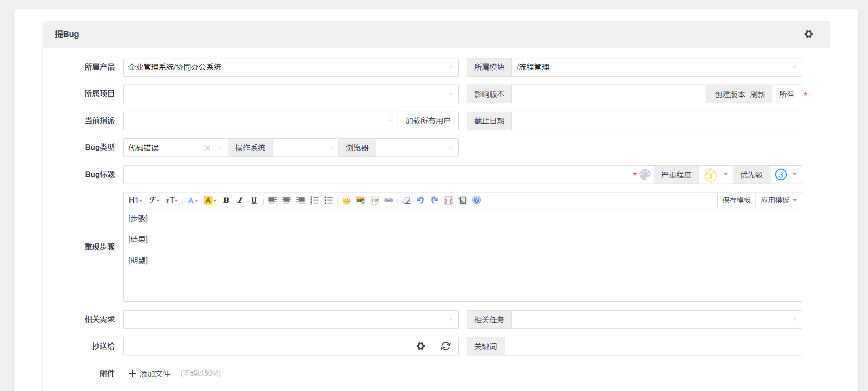The width and height of the screenshot is (868, 391).
Task: Click 加载所有用户 button
Action: pyautogui.click(x=428, y=121)
